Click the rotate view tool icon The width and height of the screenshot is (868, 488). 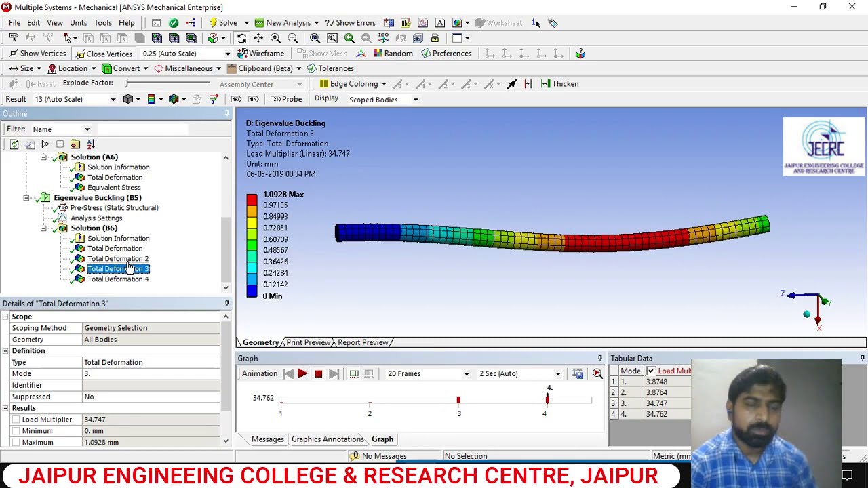241,38
